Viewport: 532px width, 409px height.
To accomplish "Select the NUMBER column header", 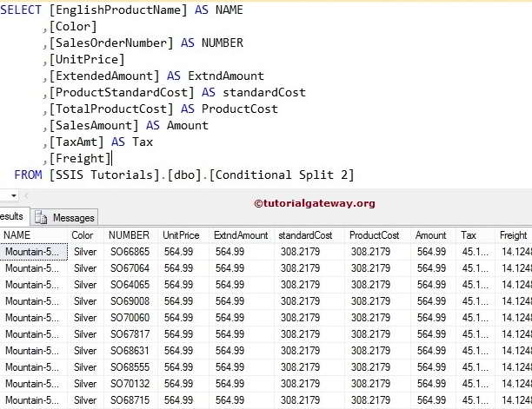I will [x=129, y=235].
